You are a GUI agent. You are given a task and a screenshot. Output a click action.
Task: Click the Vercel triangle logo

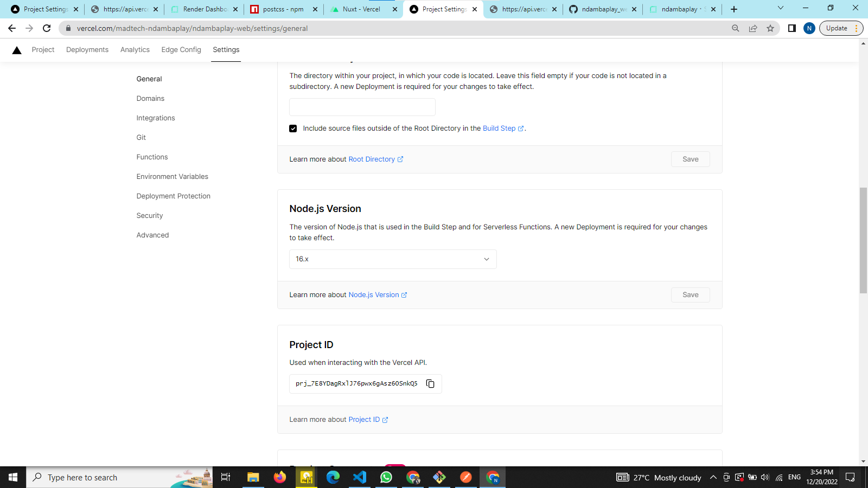[17, 50]
